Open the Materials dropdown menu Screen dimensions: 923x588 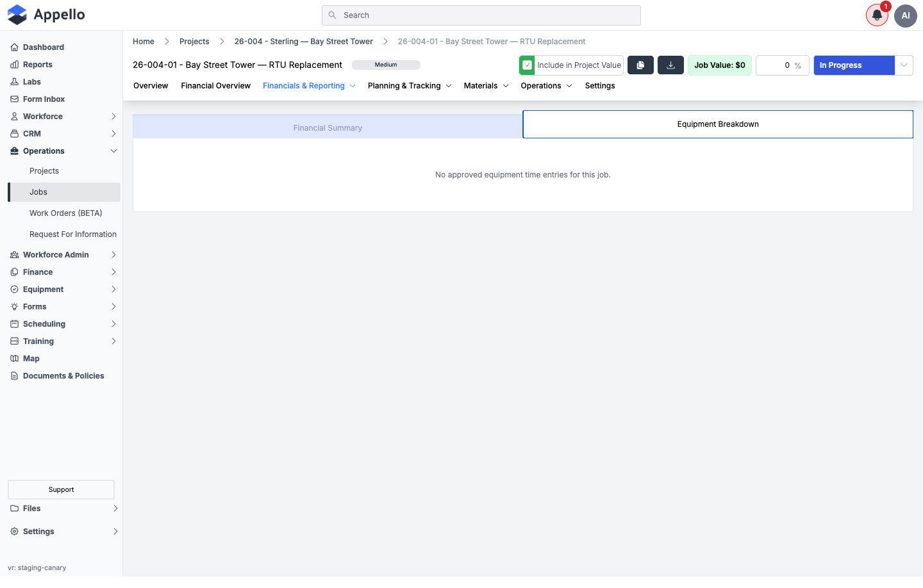click(486, 86)
